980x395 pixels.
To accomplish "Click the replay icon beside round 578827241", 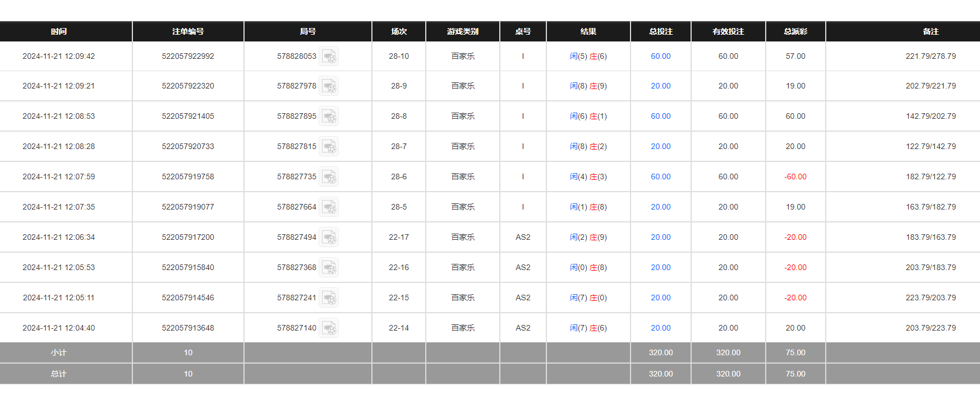I will click(x=329, y=298).
